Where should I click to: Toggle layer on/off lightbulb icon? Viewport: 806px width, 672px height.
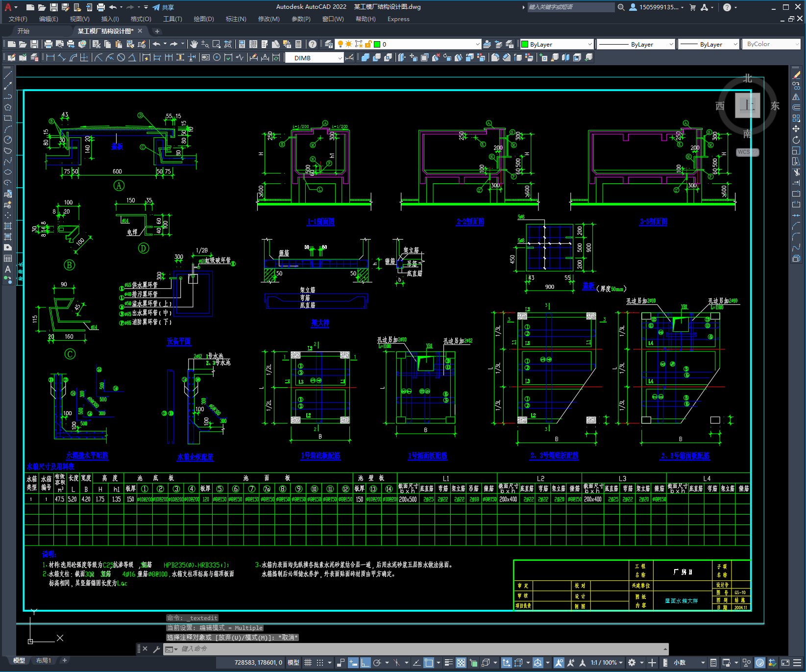pyautogui.click(x=340, y=44)
